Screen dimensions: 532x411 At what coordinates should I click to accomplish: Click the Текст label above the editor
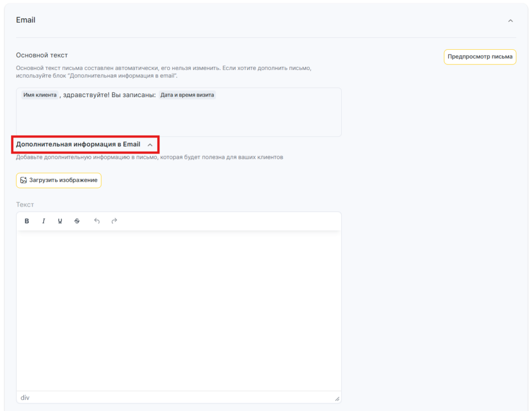coord(25,204)
